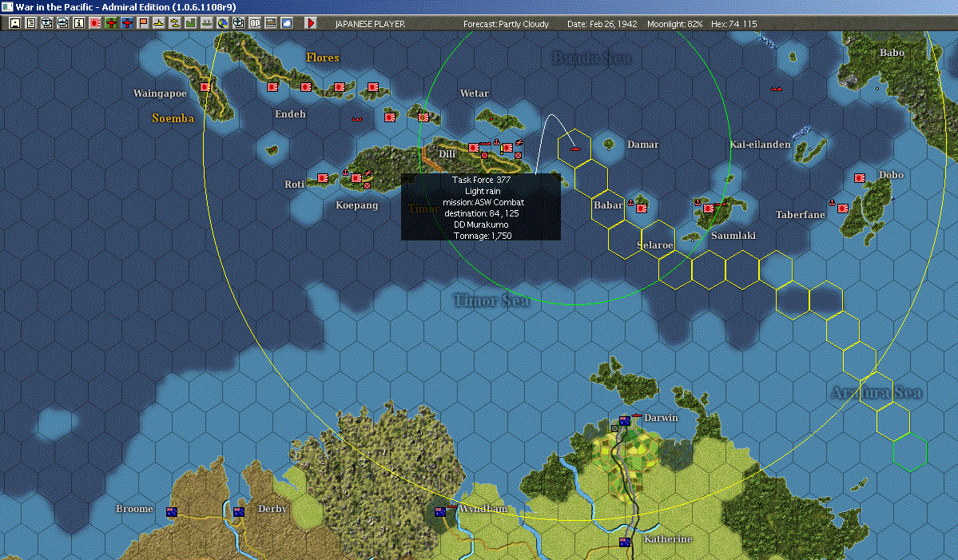The height and width of the screenshot is (560, 958).
Task: Click 'DD Murakumo' in the tooltip
Action: click(x=481, y=224)
